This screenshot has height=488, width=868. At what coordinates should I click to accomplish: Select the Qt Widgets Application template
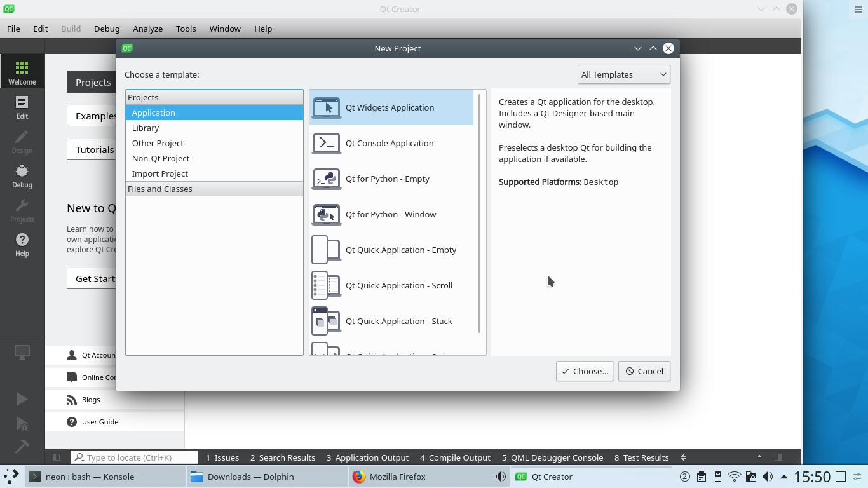390,107
